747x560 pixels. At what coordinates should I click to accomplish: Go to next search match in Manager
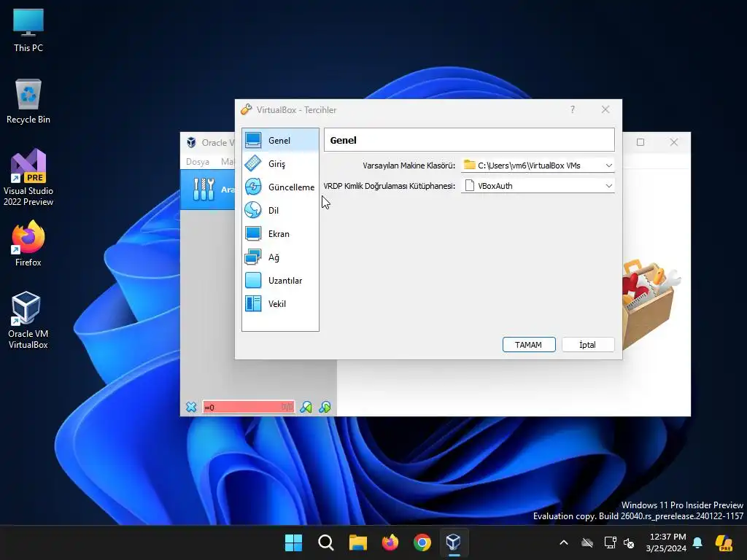325,407
